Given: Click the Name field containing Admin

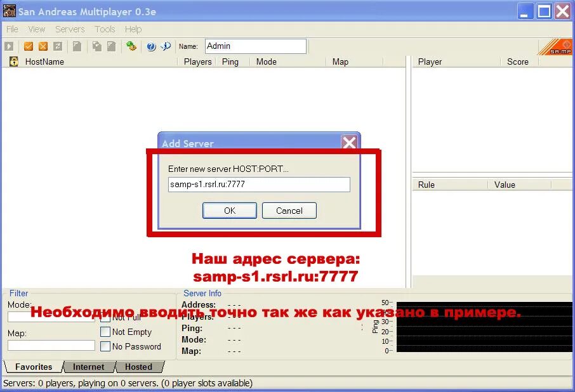Looking at the screenshot, I should [256, 46].
